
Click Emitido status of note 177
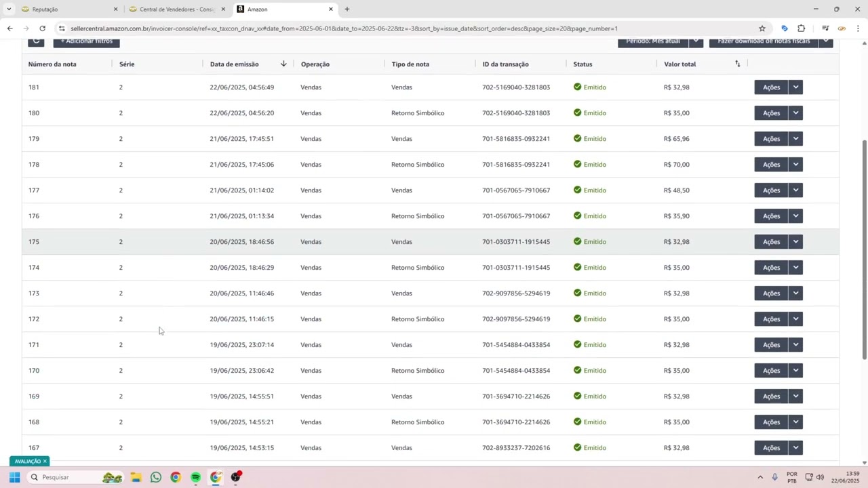tap(590, 190)
